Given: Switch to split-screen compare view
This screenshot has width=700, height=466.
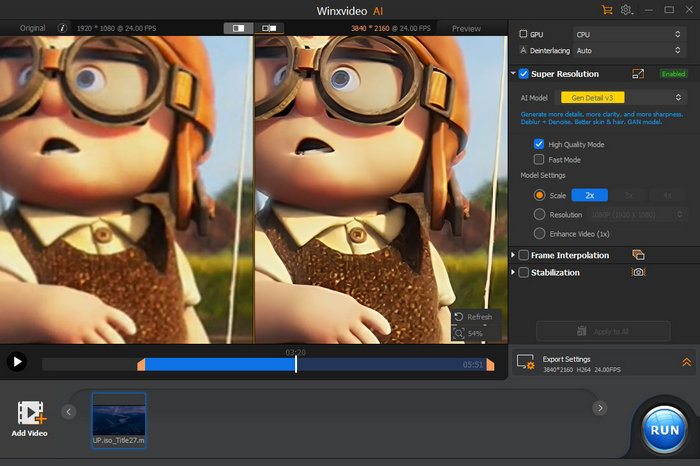Looking at the screenshot, I should click(x=239, y=29).
